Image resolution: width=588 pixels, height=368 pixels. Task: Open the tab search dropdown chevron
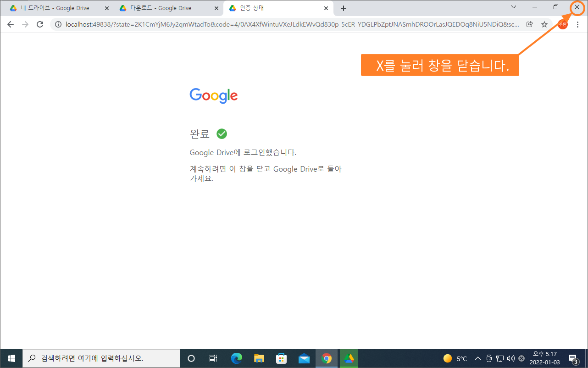tap(514, 7)
